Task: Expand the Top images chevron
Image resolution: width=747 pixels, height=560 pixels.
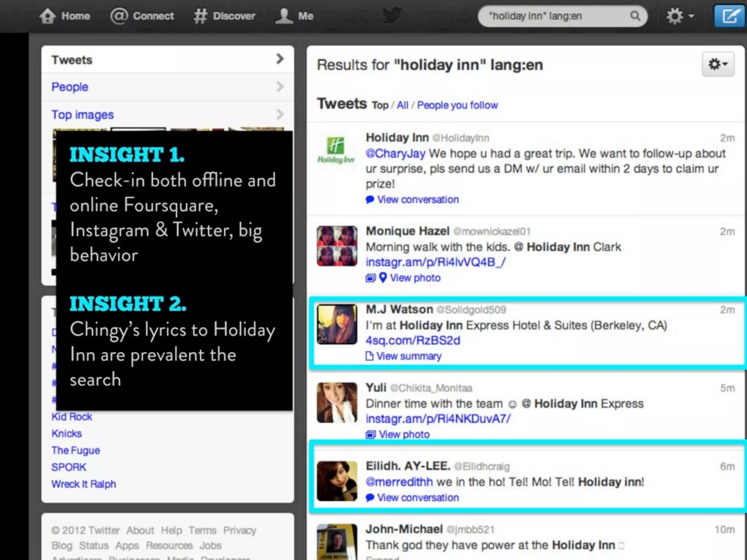Action: [x=280, y=114]
